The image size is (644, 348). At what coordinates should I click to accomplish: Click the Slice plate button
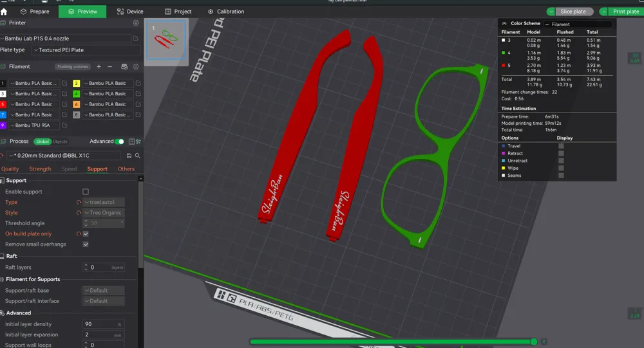(573, 12)
